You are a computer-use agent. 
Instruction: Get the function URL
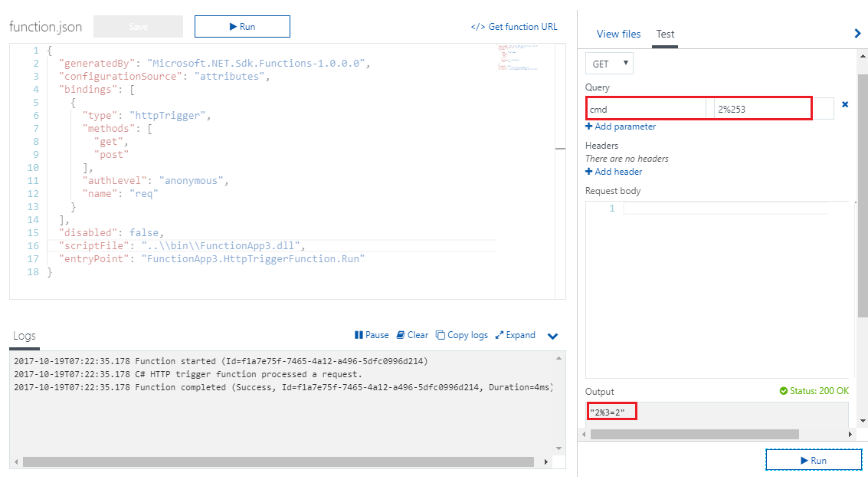coord(514,27)
